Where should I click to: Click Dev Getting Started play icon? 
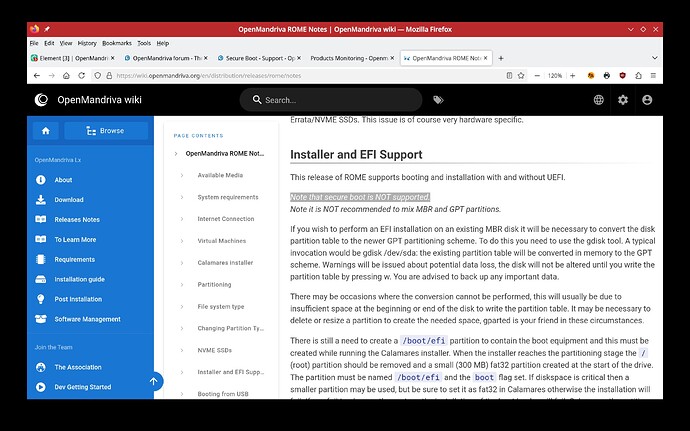pyautogui.click(x=40, y=387)
